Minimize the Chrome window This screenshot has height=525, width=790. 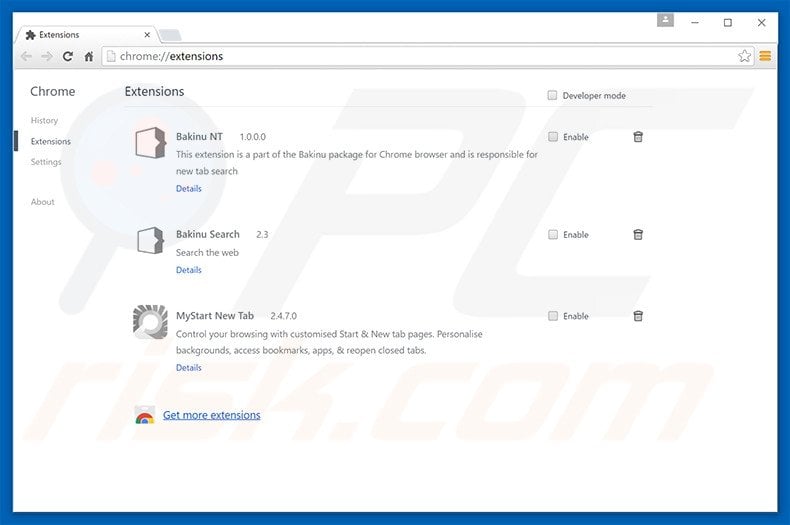695,23
